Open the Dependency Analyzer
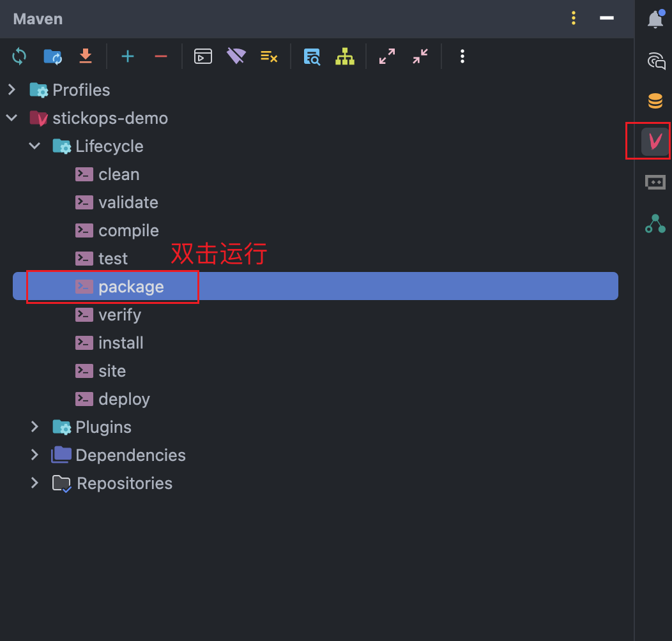The image size is (672, 641). [x=312, y=56]
